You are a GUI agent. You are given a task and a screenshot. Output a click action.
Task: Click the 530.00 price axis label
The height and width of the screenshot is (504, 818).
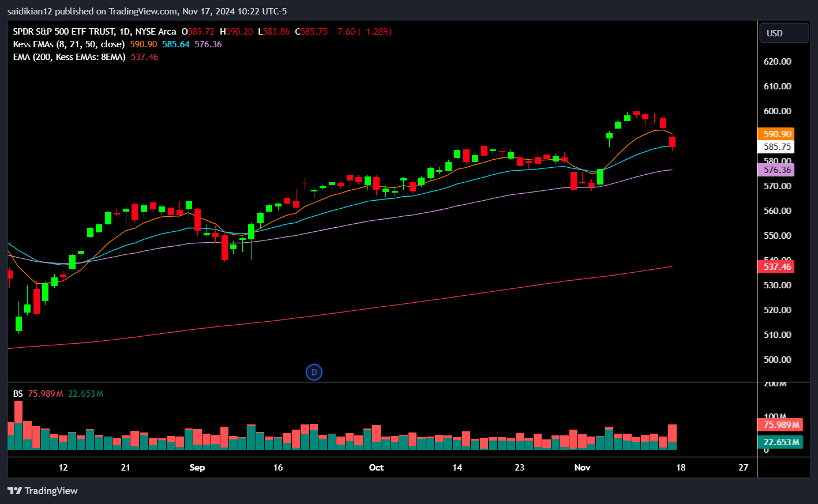pyautogui.click(x=777, y=285)
